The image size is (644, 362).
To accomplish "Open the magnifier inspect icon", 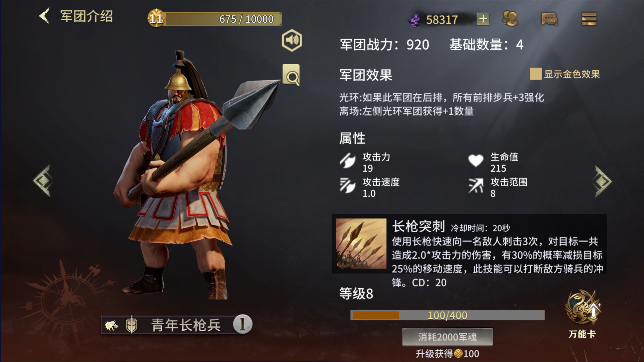I will [x=291, y=75].
